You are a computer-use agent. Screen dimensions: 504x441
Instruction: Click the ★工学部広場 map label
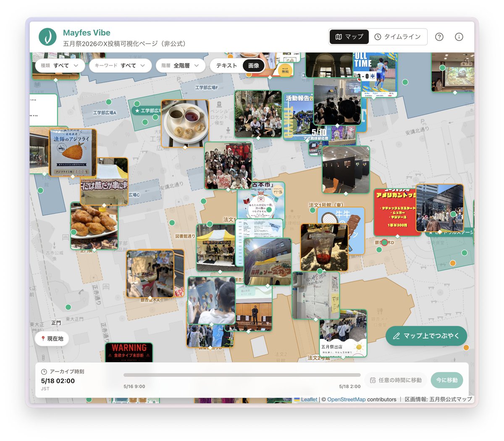click(147, 110)
